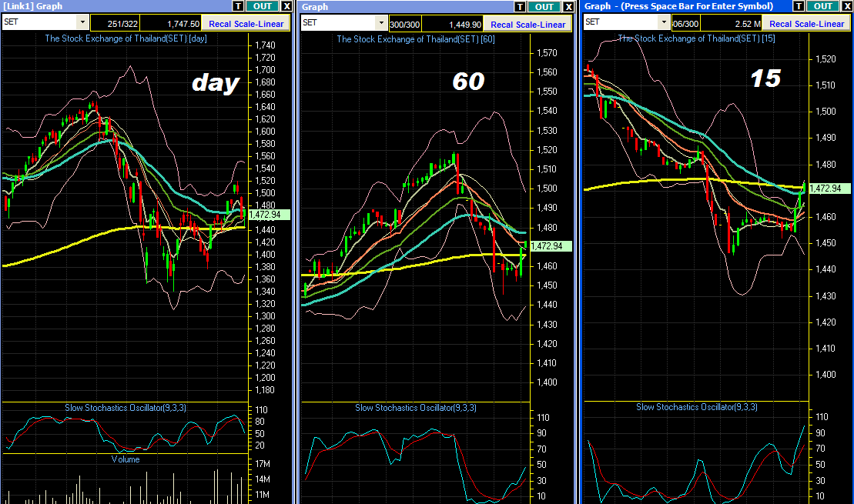Image resolution: width=854 pixels, height=504 pixels.
Task: Close the middle Graph window
Action: point(568,6)
